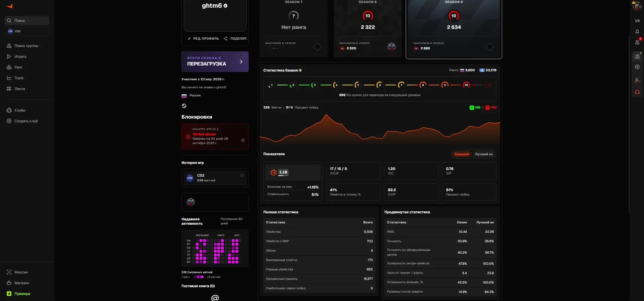The image size is (644, 301).
Task: Switch indicators to Средний
Action: point(461,154)
